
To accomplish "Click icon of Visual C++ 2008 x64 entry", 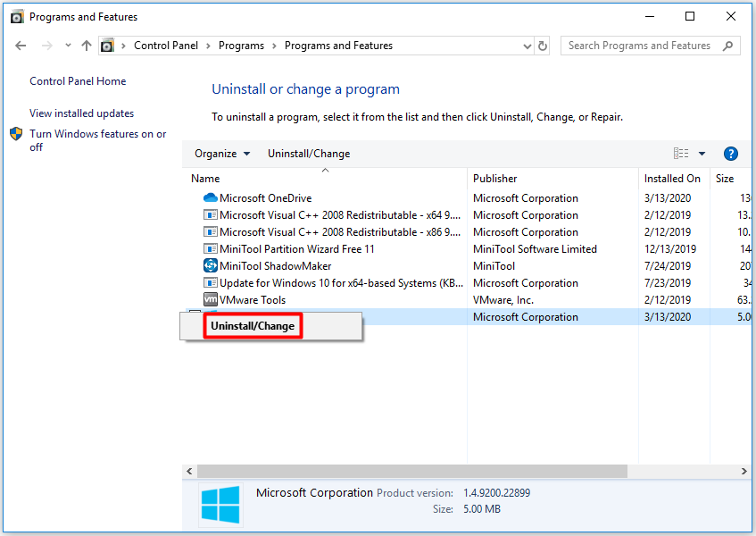I will [x=211, y=214].
